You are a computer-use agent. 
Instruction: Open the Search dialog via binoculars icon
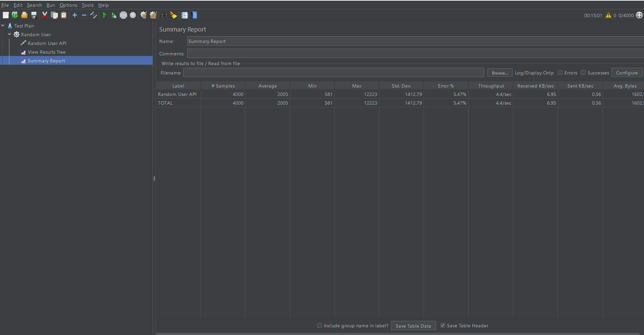click(x=164, y=15)
